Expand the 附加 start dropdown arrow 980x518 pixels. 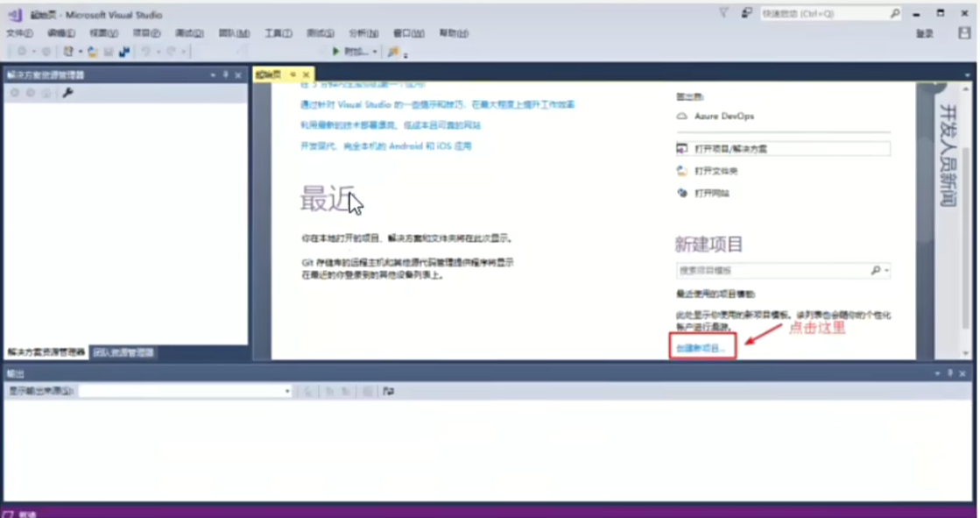click(374, 52)
